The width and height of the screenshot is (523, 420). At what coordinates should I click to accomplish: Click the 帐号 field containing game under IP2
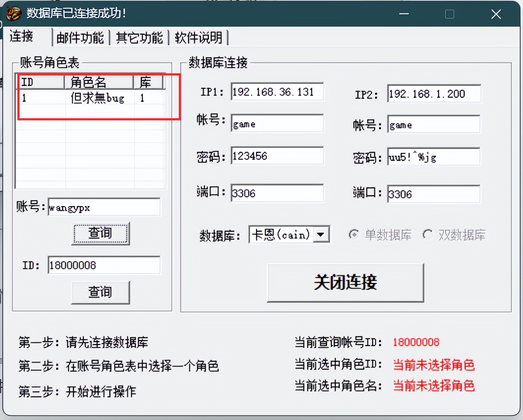click(x=434, y=125)
